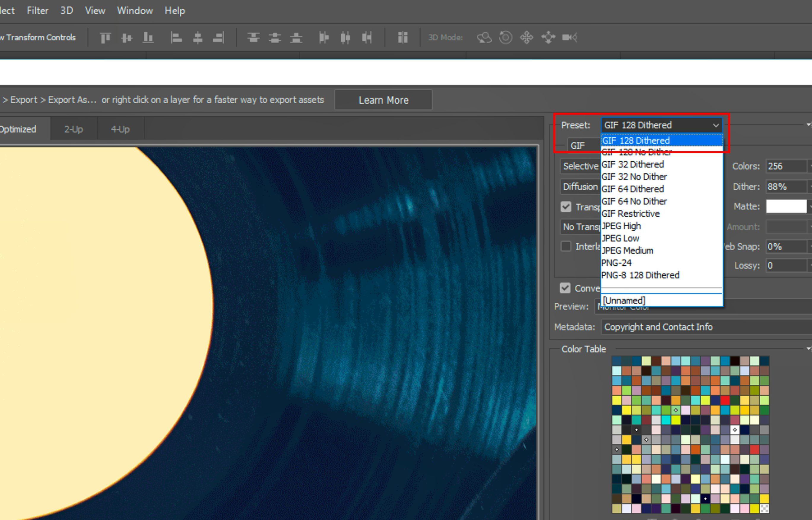The height and width of the screenshot is (520, 812).
Task: Select PNG-24 preset option
Action: coord(616,263)
